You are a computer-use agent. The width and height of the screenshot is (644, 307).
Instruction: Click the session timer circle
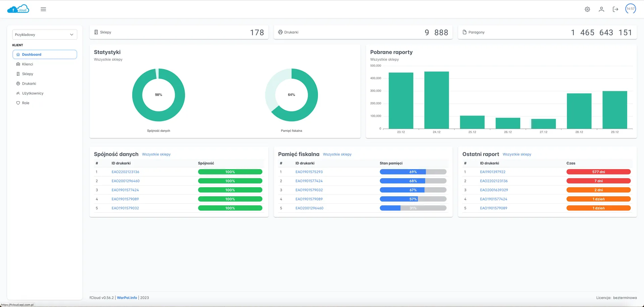(631, 9)
